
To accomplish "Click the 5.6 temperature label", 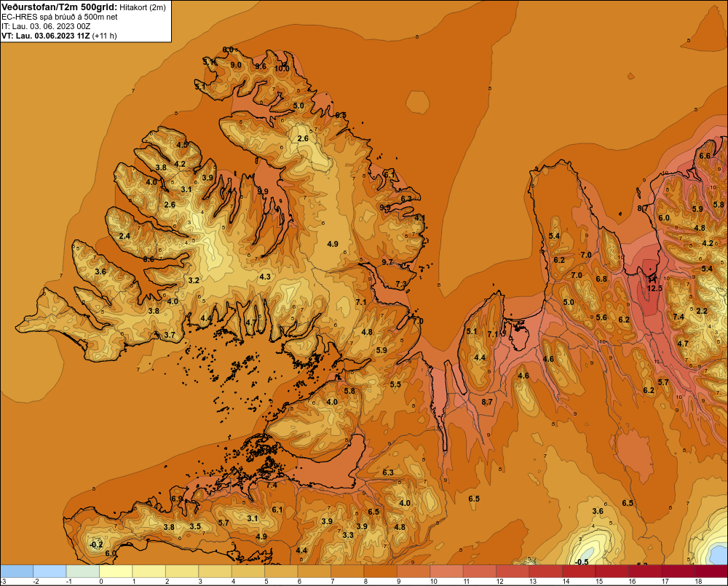I will [601, 317].
